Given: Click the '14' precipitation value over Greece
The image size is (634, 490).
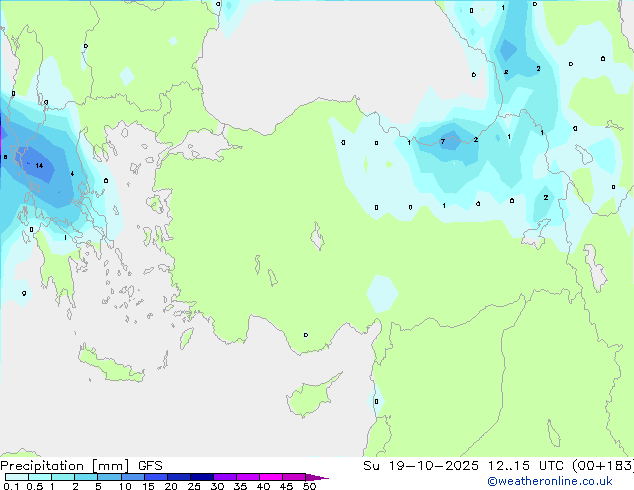Looking at the screenshot, I should (39, 165).
